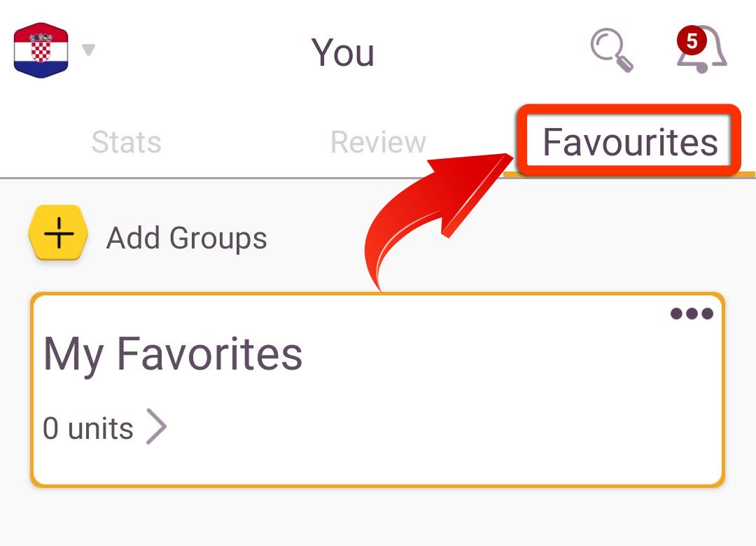
Task: Open the My Favorites group title
Action: (173, 354)
